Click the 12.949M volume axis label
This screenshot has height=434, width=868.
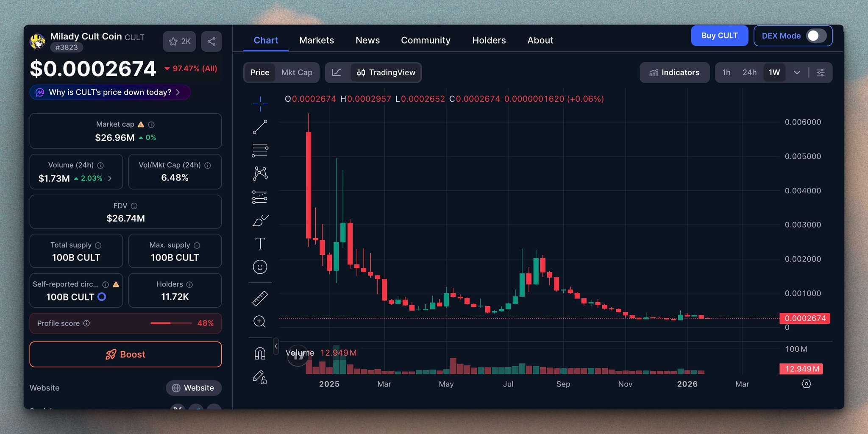[x=801, y=369]
